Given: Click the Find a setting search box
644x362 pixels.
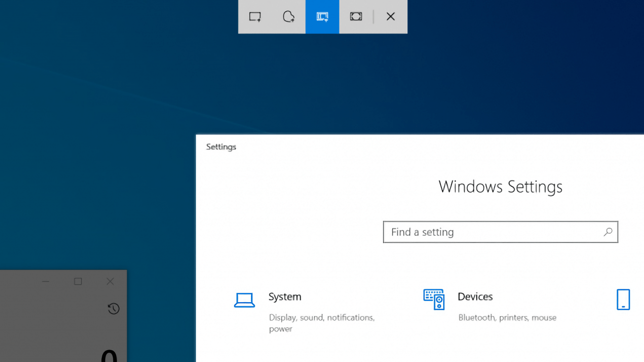Looking at the screenshot, I should pyautogui.click(x=500, y=232).
